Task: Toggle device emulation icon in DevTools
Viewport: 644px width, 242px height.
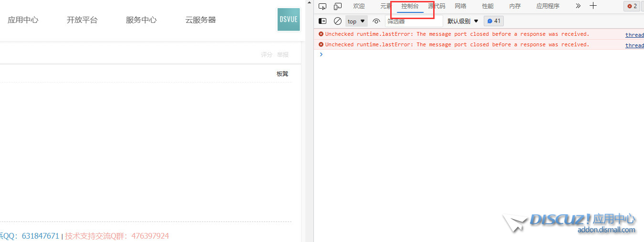Action: click(x=338, y=6)
